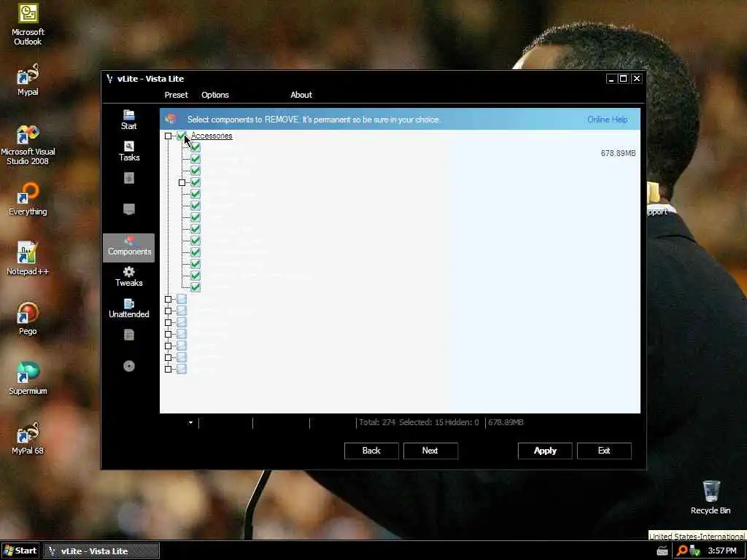Screen dimensions: 747x560
Task: Click the keyboard layout icon in system tray
Action: tap(662, 551)
